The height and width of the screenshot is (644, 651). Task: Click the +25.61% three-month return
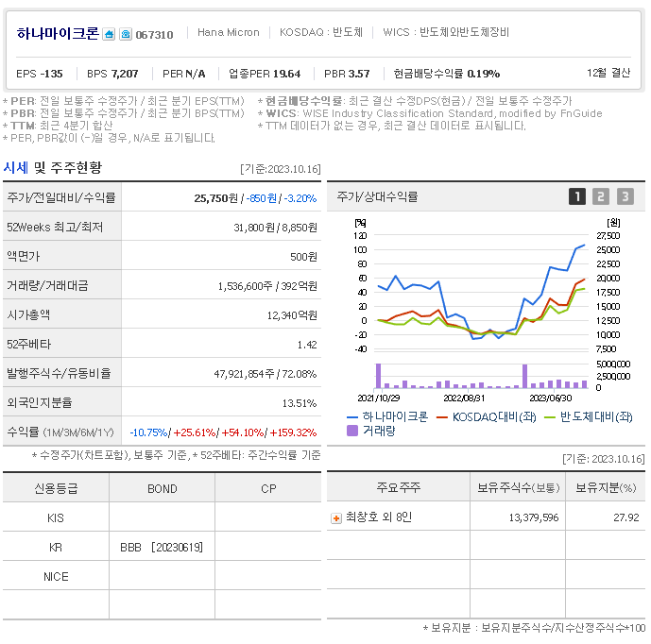click(x=195, y=432)
